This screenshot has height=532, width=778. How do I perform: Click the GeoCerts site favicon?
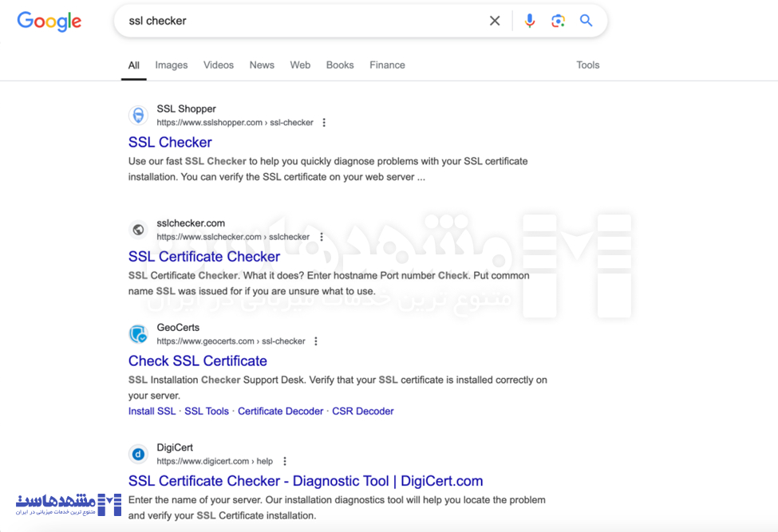(139, 334)
